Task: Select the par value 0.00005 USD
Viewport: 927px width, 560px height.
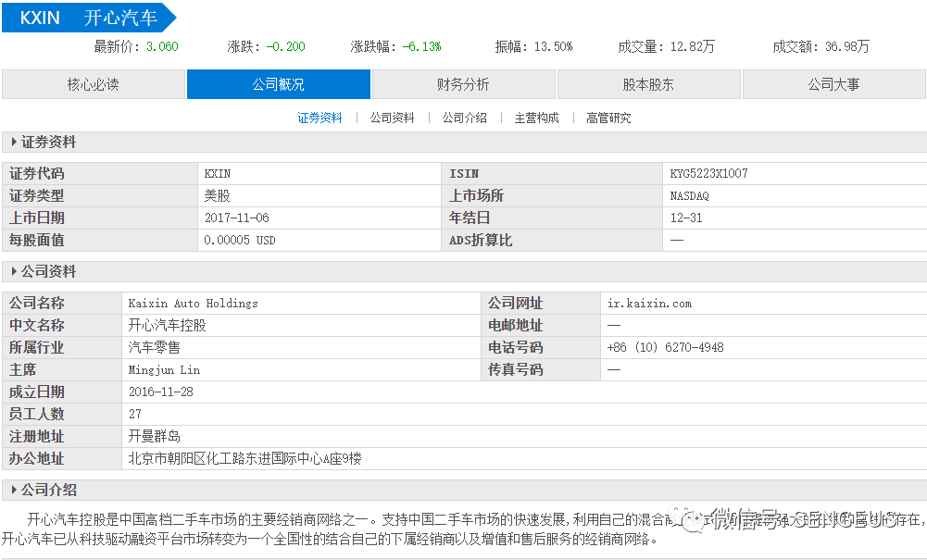Action: (x=240, y=241)
